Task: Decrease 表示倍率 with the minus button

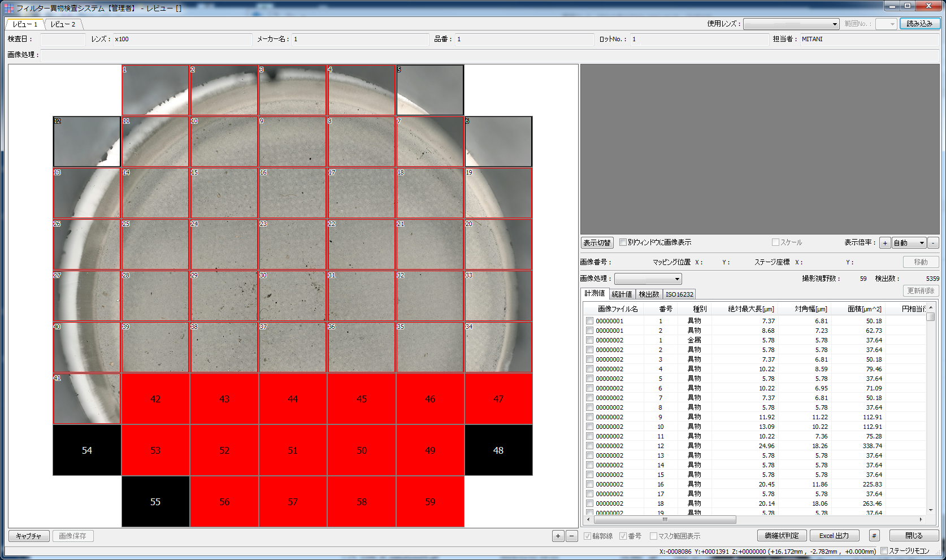Action: [933, 243]
